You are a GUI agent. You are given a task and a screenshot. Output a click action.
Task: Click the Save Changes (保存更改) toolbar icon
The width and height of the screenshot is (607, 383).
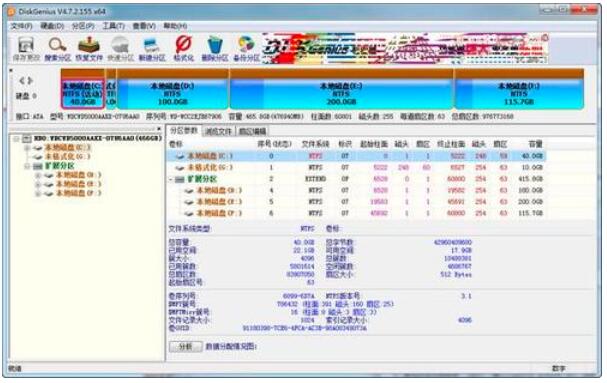point(26,49)
